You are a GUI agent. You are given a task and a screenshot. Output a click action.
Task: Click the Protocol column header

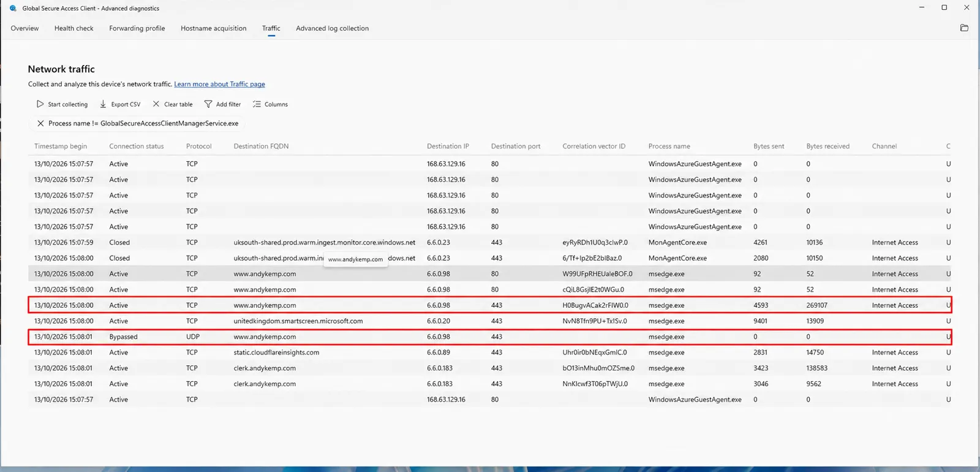199,147
